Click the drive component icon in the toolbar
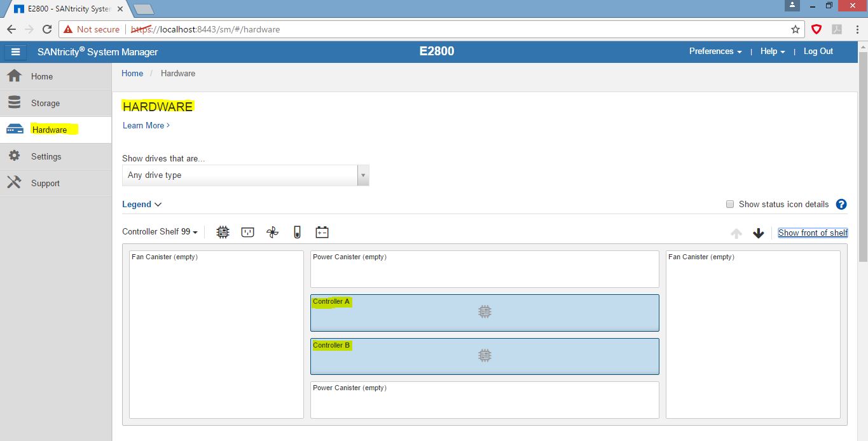This screenshot has width=868, height=441. [x=297, y=231]
